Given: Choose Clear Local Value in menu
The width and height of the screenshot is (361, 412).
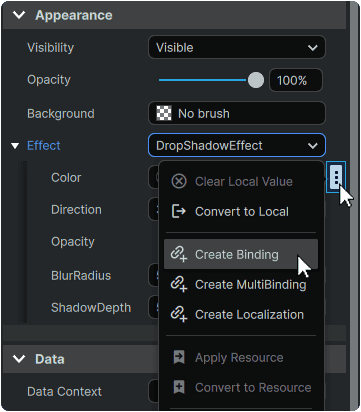Looking at the screenshot, I should click(241, 182).
